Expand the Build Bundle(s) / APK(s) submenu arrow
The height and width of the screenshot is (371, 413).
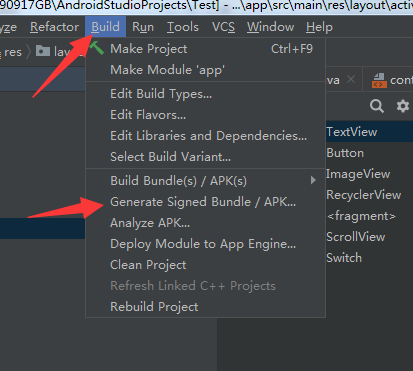pos(313,180)
